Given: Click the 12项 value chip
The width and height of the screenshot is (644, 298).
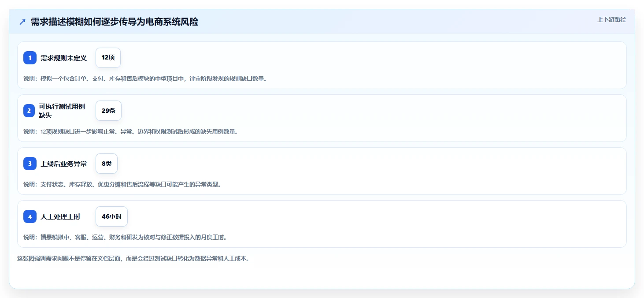Looking at the screenshot, I should (x=108, y=58).
